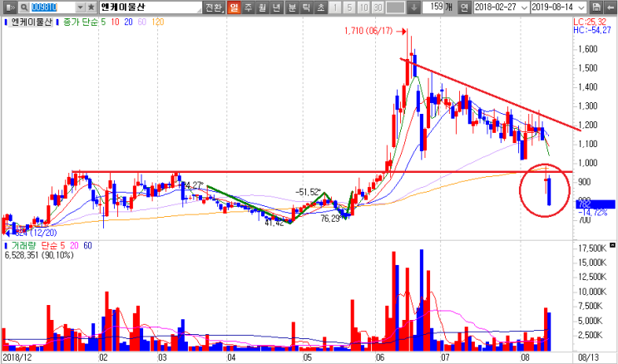The image size is (618, 364).
Task: Click the panel toggle icon beside the search box
Action: [11, 7]
